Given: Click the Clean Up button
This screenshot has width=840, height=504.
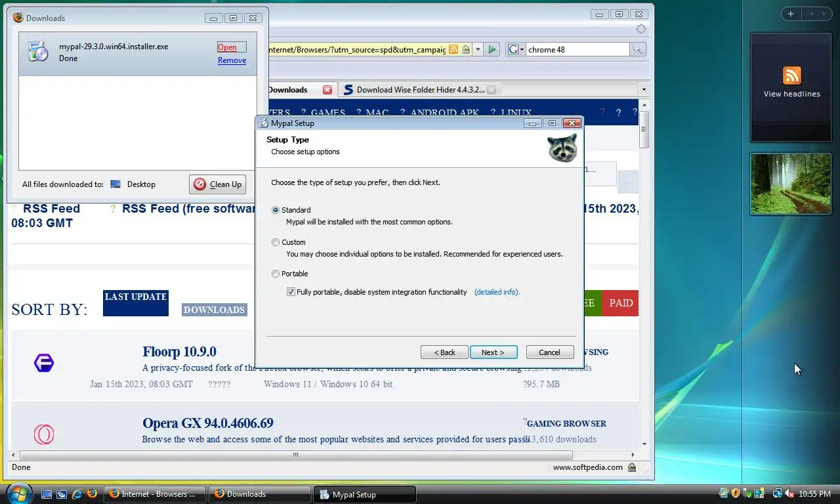Looking at the screenshot, I should (x=218, y=184).
